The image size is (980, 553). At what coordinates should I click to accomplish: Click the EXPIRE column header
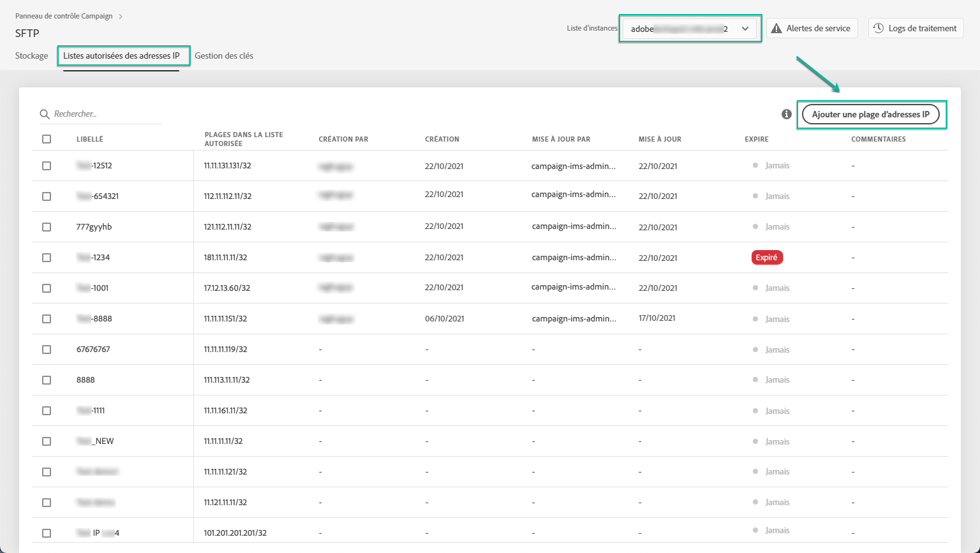[757, 139]
